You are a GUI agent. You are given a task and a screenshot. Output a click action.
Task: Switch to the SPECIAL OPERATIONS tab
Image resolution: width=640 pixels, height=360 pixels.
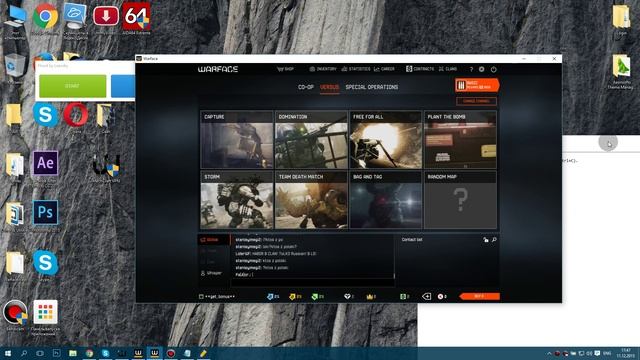pos(371,87)
